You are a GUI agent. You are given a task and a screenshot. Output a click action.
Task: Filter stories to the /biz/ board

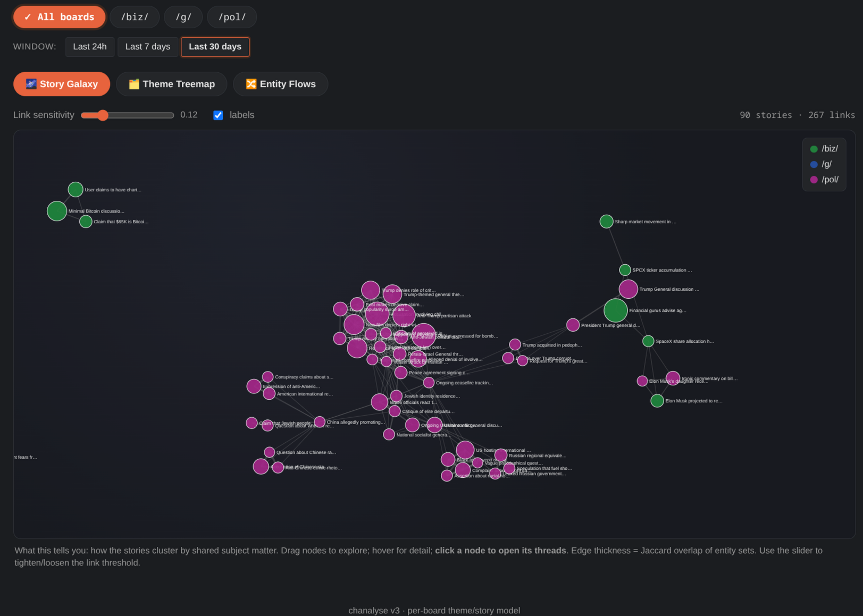pyautogui.click(x=135, y=17)
